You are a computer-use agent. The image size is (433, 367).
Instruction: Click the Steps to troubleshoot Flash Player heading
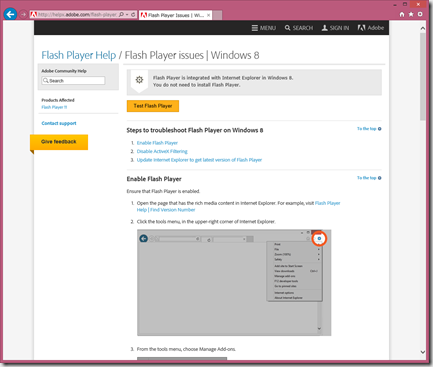coord(195,130)
